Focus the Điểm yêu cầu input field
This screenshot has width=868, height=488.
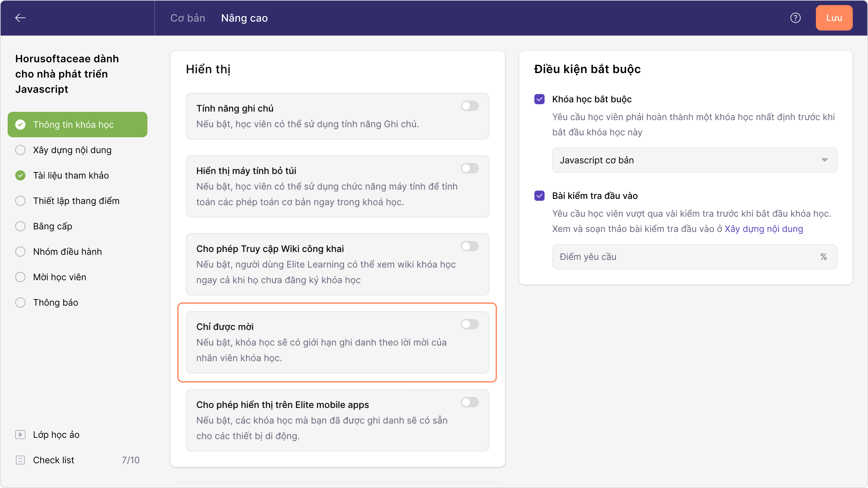(x=688, y=257)
